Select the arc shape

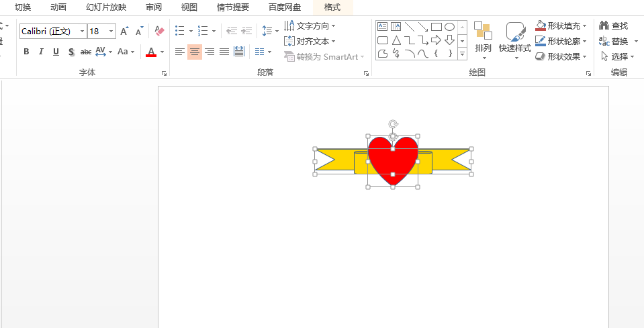click(410, 53)
